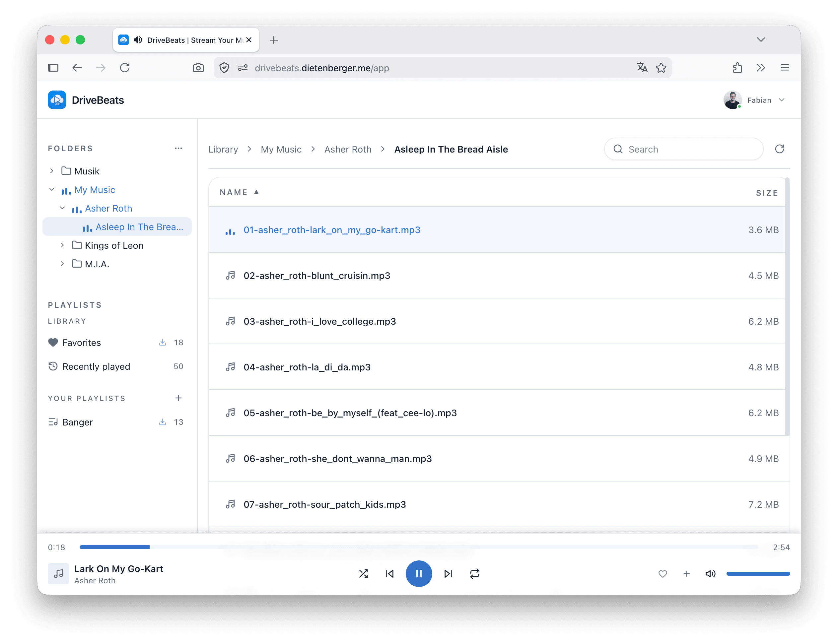The image size is (838, 644).
Task: Go to Library breadcrumb
Action: [223, 149]
